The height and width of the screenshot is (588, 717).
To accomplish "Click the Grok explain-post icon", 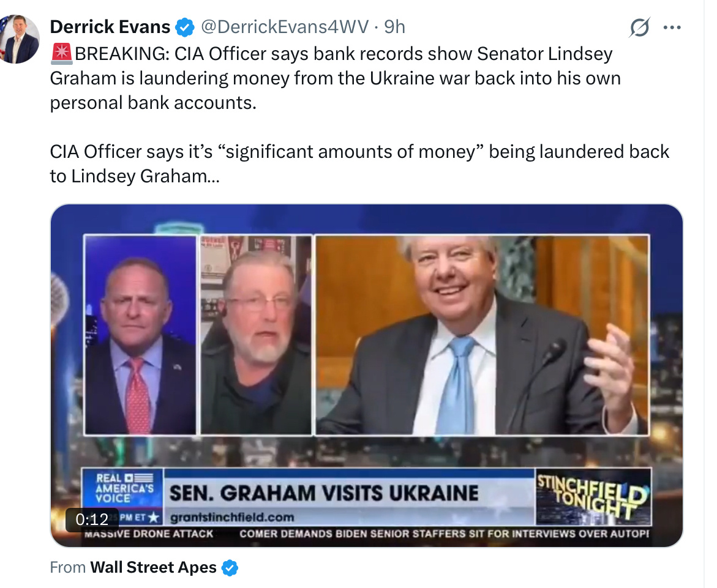I will [x=639, y=28].
